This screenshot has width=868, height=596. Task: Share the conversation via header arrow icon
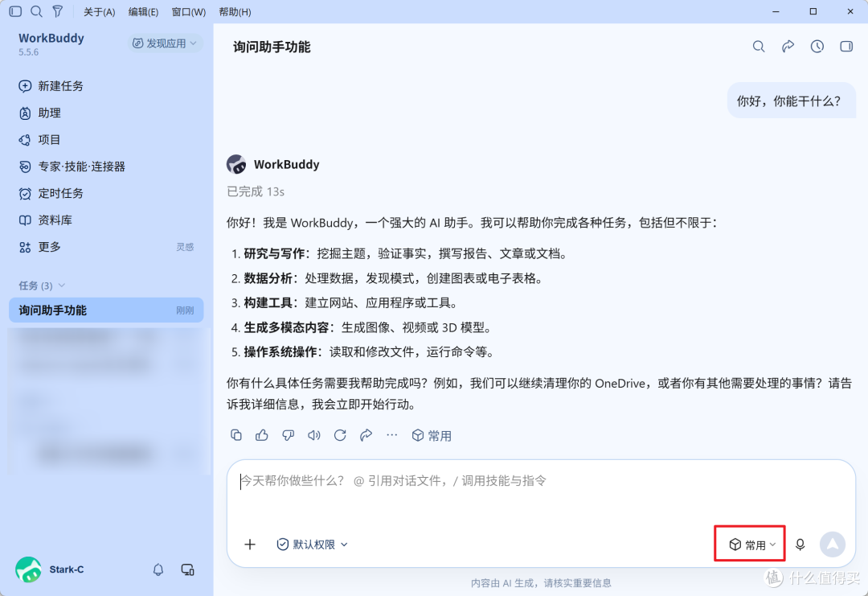(x=788, y=47)
